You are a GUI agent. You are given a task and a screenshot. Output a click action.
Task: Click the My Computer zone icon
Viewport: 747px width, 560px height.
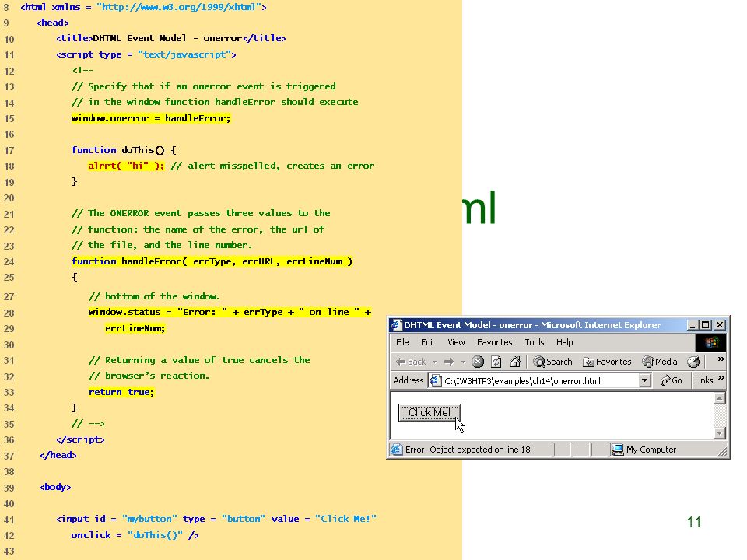point(617,450)
